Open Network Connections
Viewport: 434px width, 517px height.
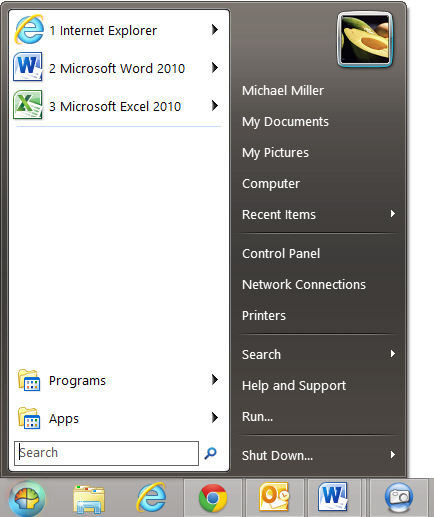[x=304, y=285]
